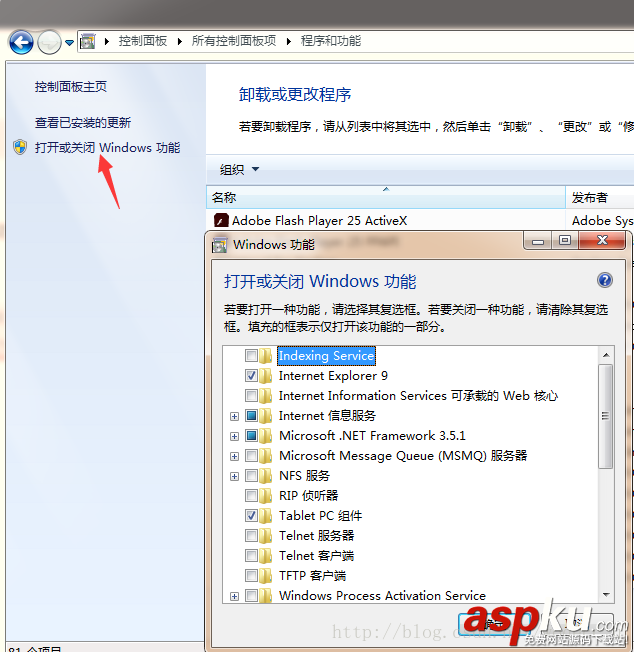Click folder icon beside Tablet PC 组件
634x652 pixels.
[266, 516]
